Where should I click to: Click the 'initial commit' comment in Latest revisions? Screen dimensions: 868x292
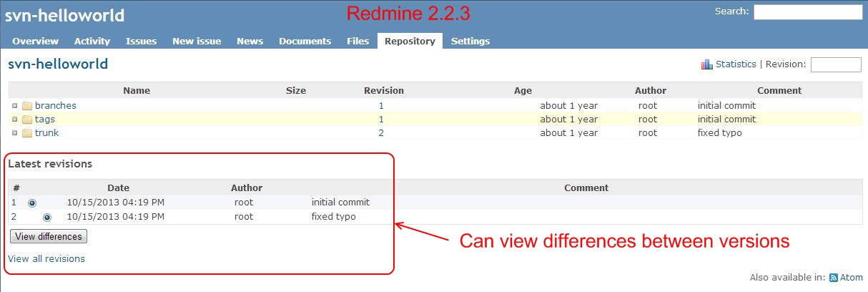pos(340,203)
